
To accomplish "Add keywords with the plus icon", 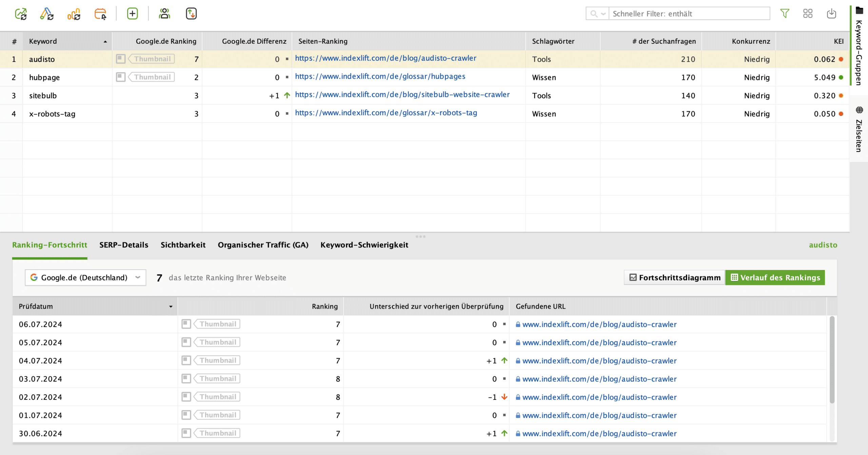I will click(132, 14).
